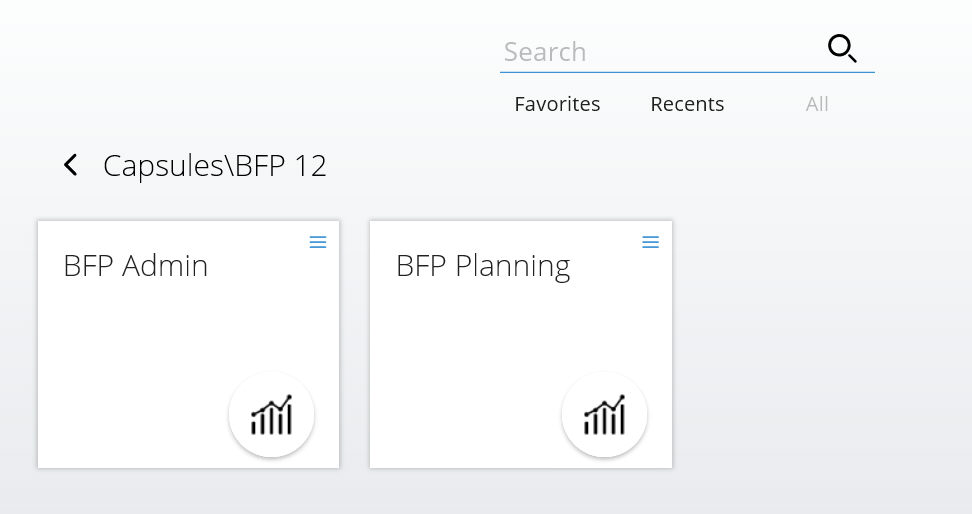Viewport: 972px width, 514px height.
Task: Select the BFP Planning card body
Action: pos(521,344)
